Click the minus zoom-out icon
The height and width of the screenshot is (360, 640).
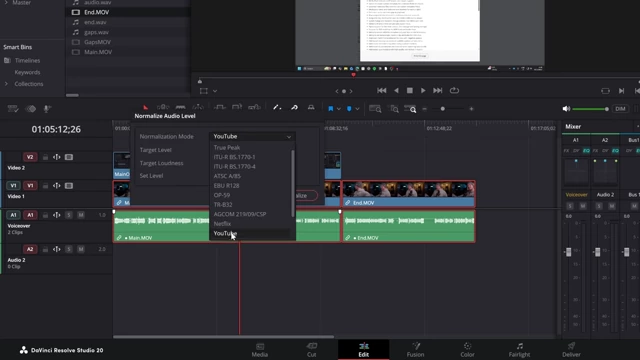(x=424, y=109)
